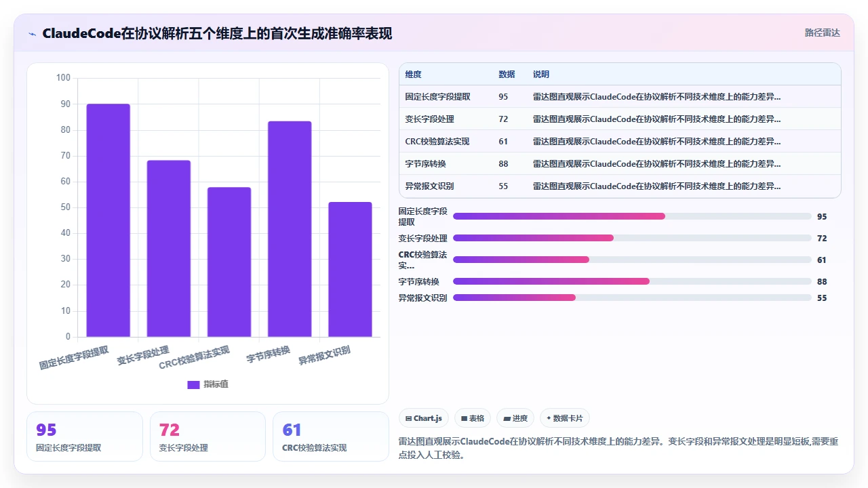Click the 说明 column header in the table
Image resolution: width=868 pixels, height=488 pixels.
pos(541,75)
